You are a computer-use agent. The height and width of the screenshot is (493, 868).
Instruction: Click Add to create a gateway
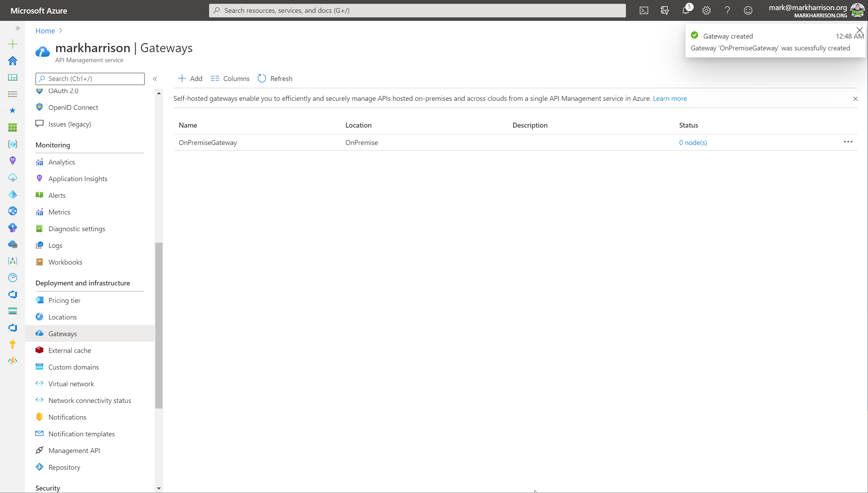190,79
